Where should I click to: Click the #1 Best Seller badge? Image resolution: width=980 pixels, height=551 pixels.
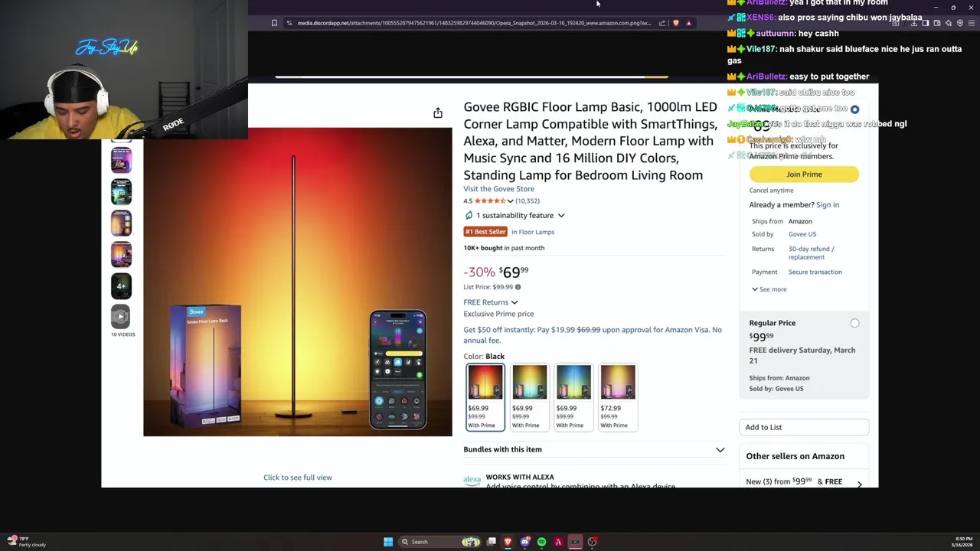point(485,232)
